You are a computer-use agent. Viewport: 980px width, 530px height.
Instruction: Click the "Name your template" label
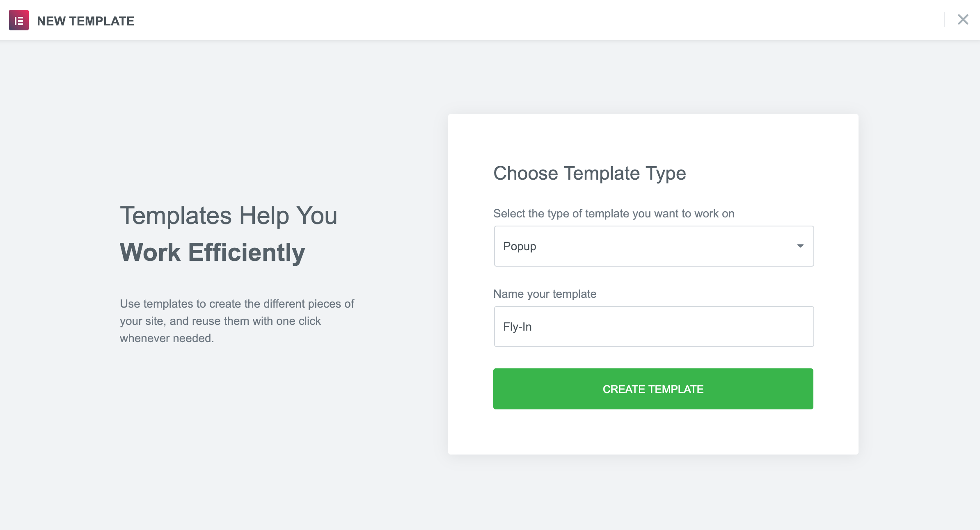(545, 294)
